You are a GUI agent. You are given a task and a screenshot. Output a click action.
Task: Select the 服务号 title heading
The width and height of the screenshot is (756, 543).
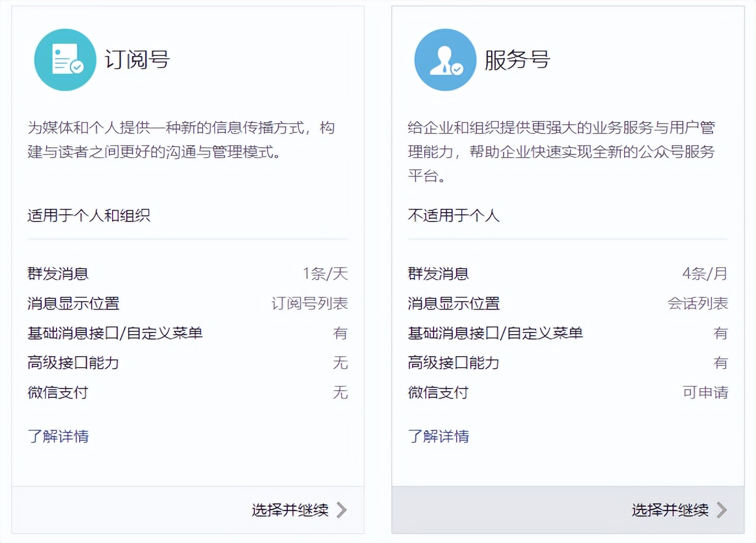click(517, 60)
